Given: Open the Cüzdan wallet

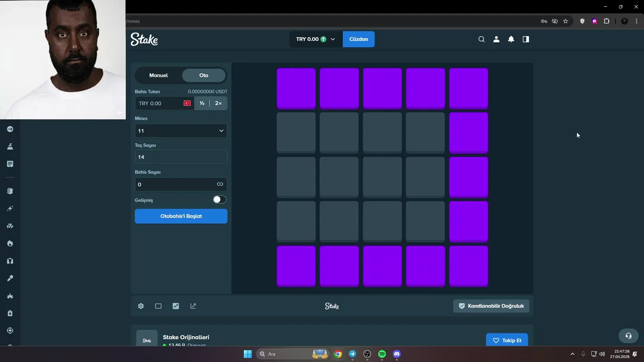Looking at the screenshot, I should [359, 39].
